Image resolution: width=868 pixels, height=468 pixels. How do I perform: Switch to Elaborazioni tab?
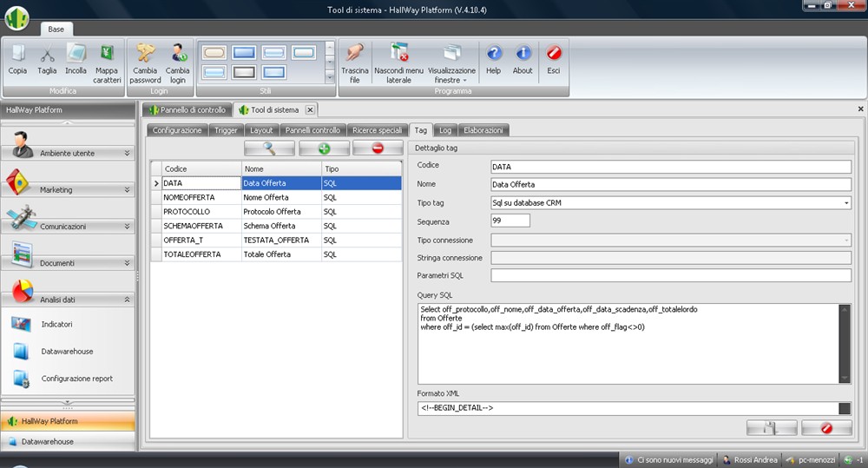click(x=483, y=130)
